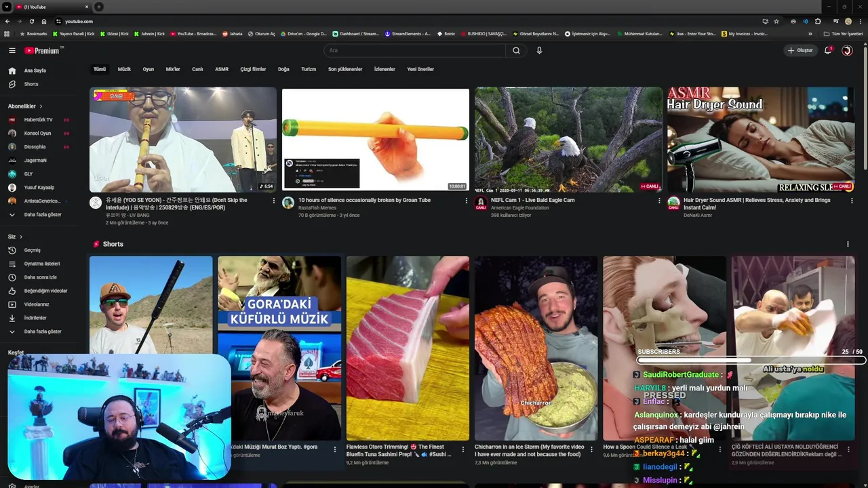Screen dimensions: 868x488
Task: Open the Oluştur create menu
Action: pyautogui.click(x=800, y=50)
